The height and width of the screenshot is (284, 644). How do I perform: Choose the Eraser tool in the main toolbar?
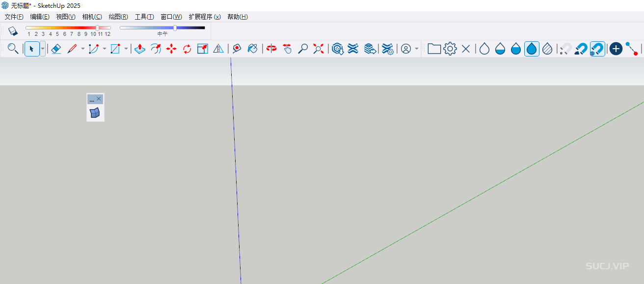pos(56,49)
